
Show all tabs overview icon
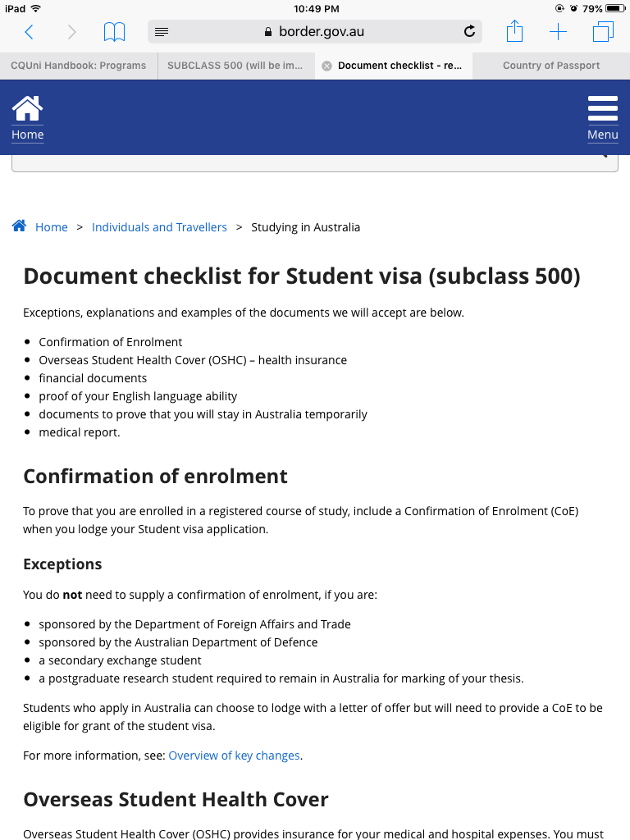603,32
